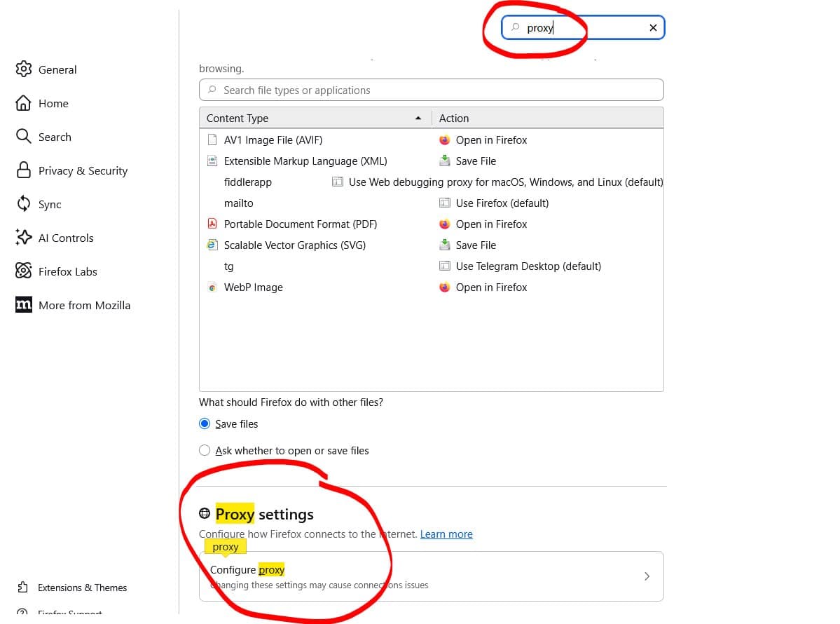
Task: Open More from Mozilla page
Action: tap(84, 305)
